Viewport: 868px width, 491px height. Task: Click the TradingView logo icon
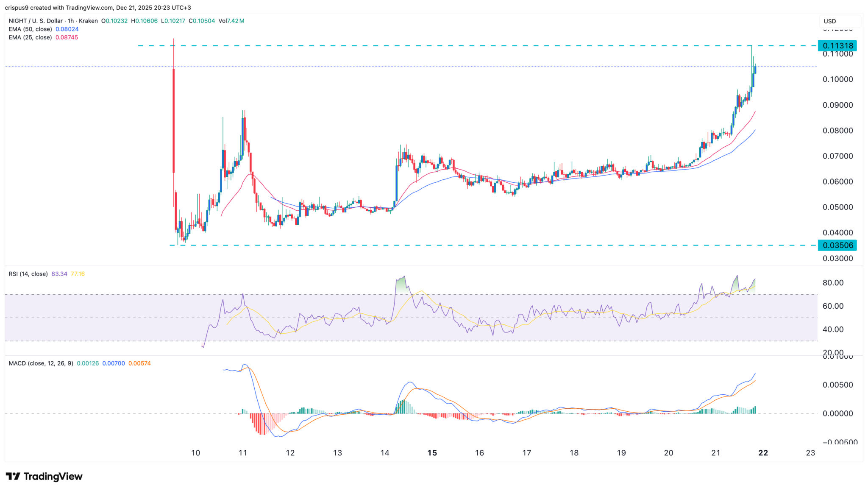[13, 477]
